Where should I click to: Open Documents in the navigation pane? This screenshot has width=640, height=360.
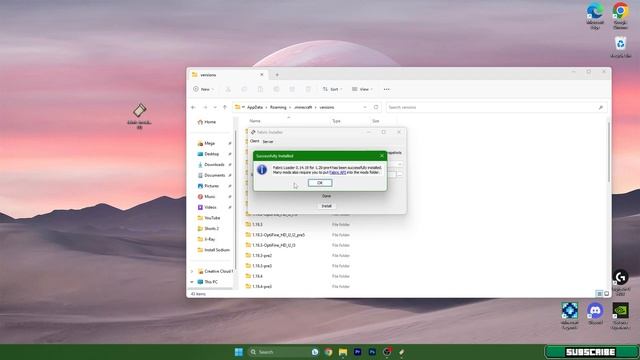pyautogui.click(x=212, y=175)
